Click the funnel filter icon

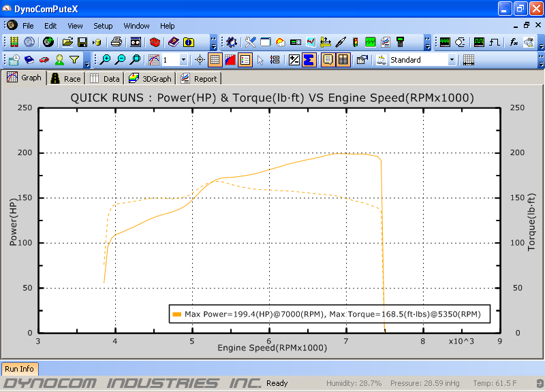click(74, 60)
